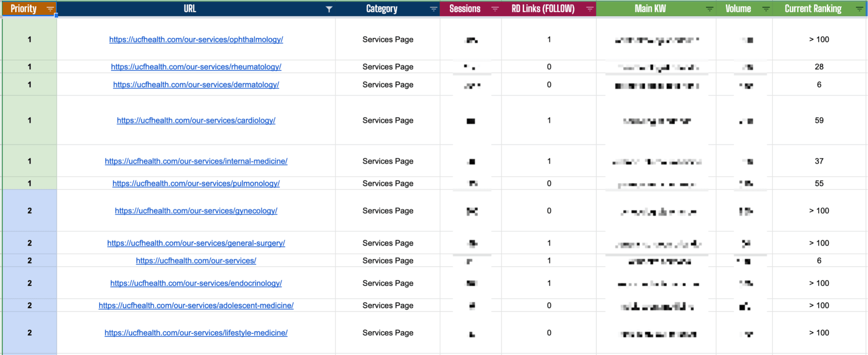The width and height of the screenshot is (868, 355).
Task: Open the Current Ranking filter icon
Action: (860, 9)
